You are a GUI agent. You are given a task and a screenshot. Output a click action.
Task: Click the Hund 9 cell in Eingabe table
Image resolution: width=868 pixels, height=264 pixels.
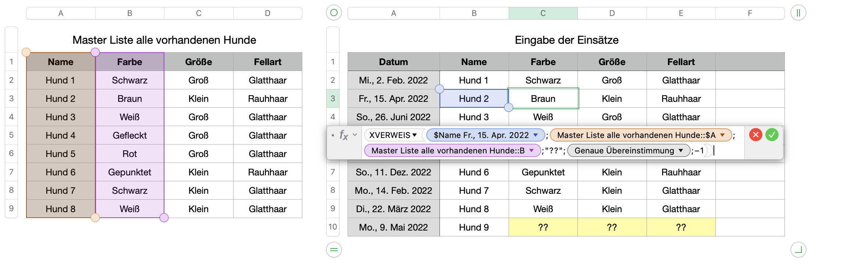tap(474, 227)
